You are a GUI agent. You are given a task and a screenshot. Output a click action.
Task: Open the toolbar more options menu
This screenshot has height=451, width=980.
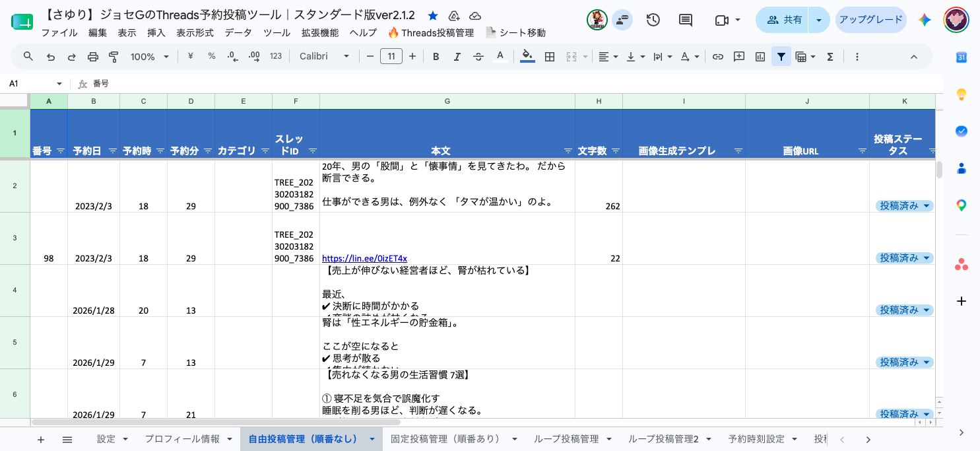pyautogui.click(x=857, y=57)
